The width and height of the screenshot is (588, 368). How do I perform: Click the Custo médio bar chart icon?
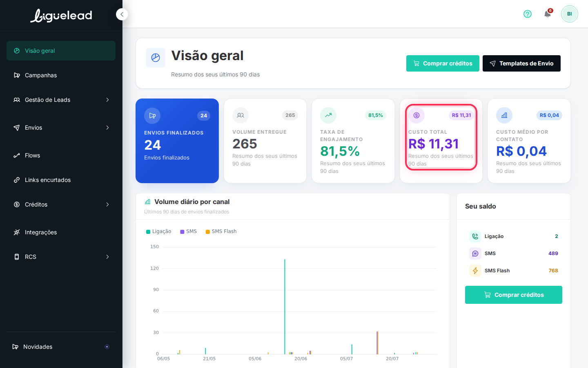point(504,115)
